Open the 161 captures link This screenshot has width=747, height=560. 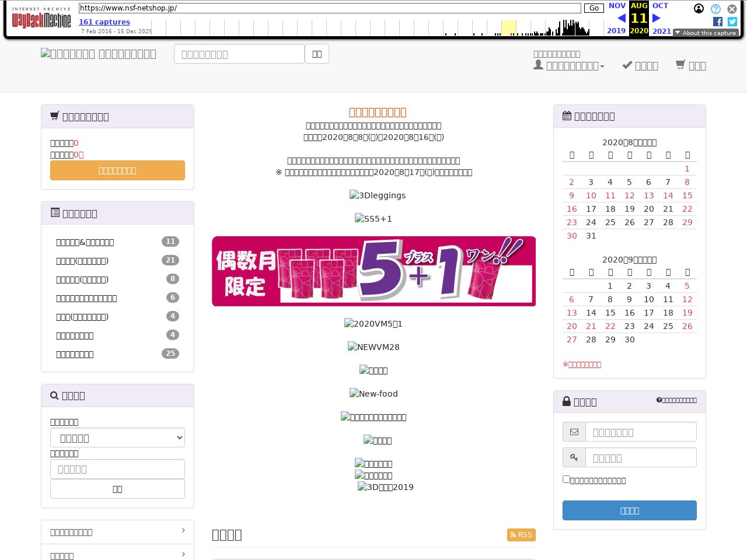tap(104, 22)
